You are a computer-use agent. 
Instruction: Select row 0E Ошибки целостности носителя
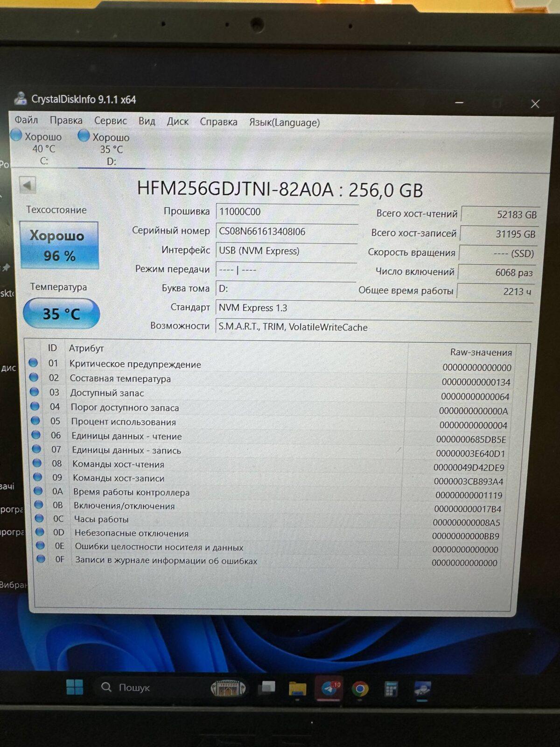point(271,547)
